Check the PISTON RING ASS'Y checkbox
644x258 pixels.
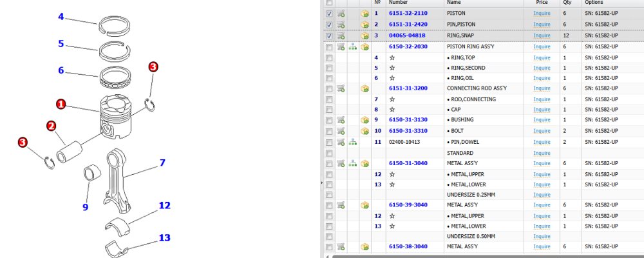pos(329,47)
